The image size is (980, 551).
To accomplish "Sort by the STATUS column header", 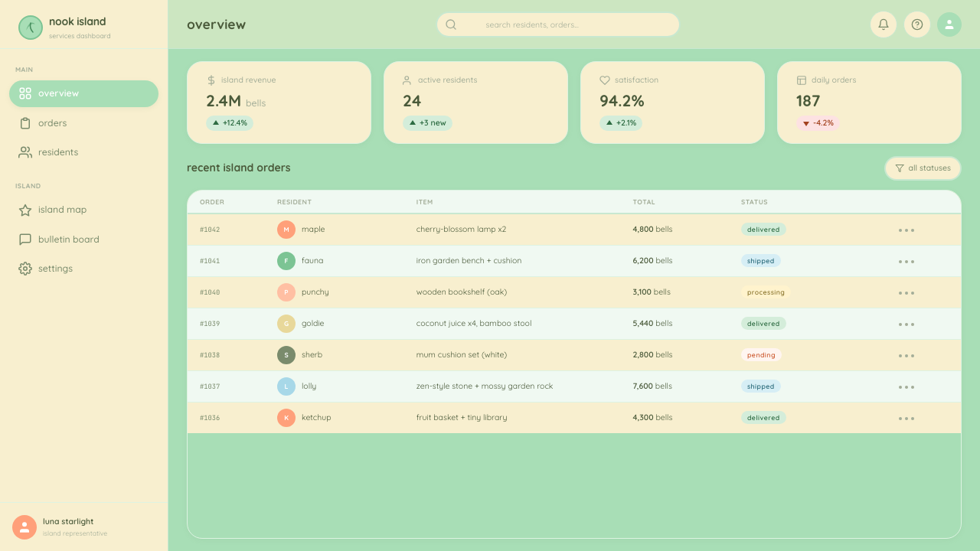I will click(754, 202).
